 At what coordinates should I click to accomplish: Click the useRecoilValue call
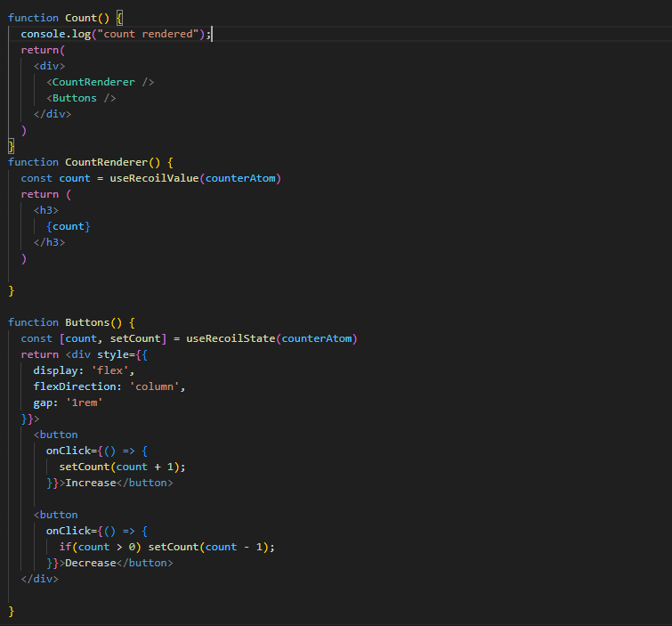[196, 178]
